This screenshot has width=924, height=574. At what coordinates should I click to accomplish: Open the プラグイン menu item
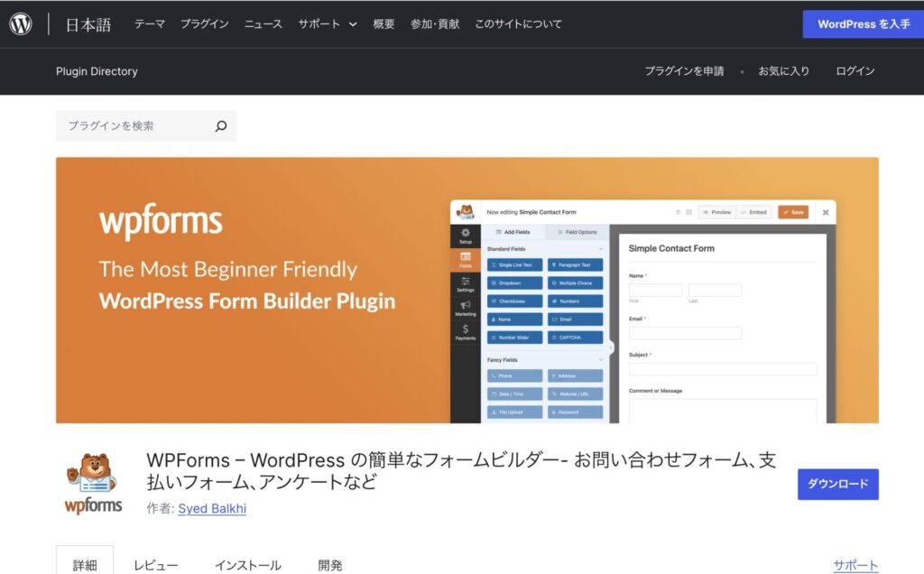coord(204,24)
